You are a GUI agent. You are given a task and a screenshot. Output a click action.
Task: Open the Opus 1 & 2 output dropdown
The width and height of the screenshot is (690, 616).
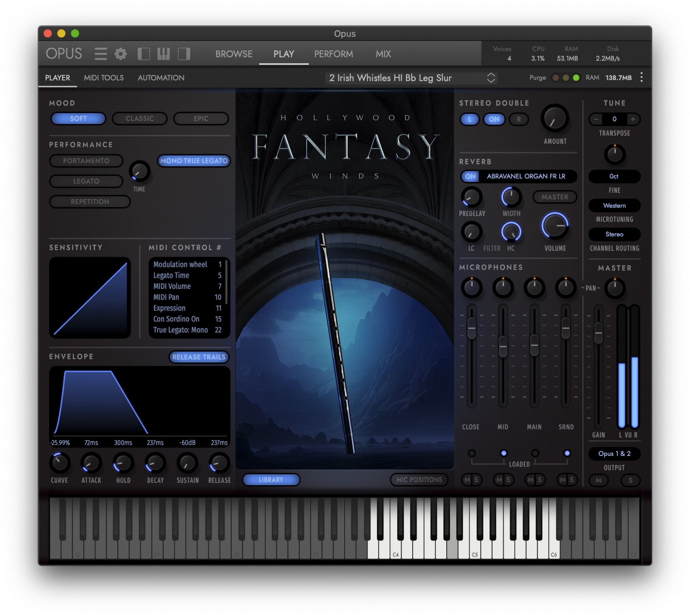tap(614, 454)
